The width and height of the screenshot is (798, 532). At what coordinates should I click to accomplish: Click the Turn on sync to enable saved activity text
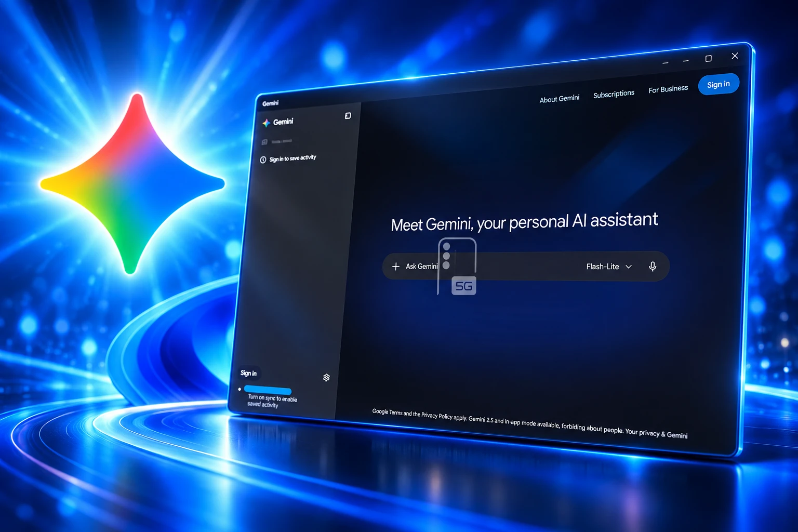[272, 401]
